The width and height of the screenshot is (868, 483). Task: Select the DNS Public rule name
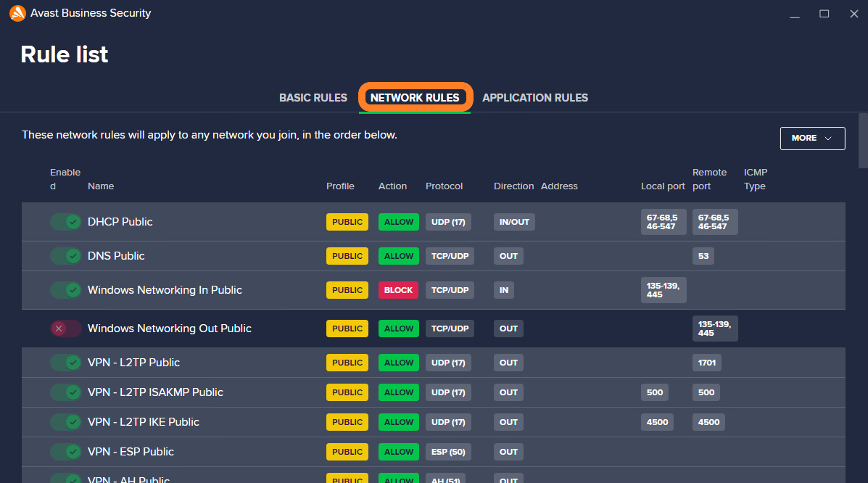tap(116, 256)
